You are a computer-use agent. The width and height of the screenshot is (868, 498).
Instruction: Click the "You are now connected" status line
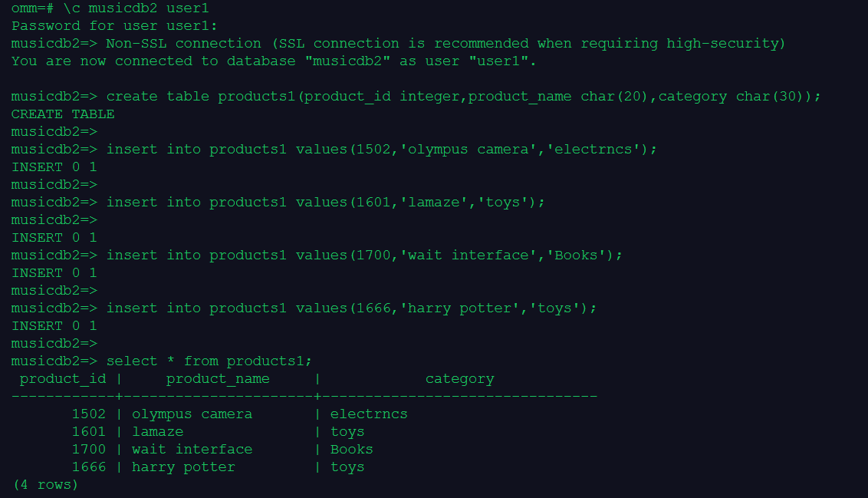(274, 61)
